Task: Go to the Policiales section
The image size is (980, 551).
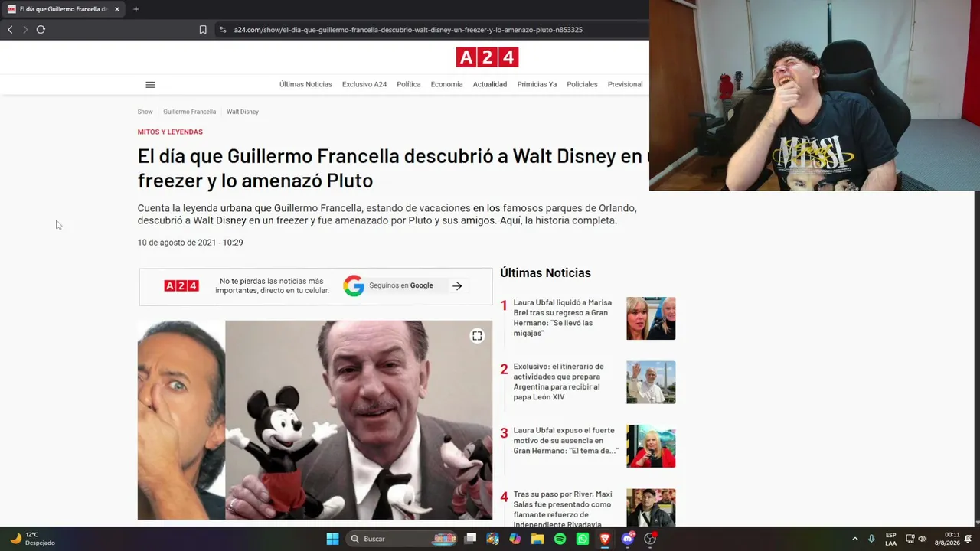Action: tap(582, 84)
